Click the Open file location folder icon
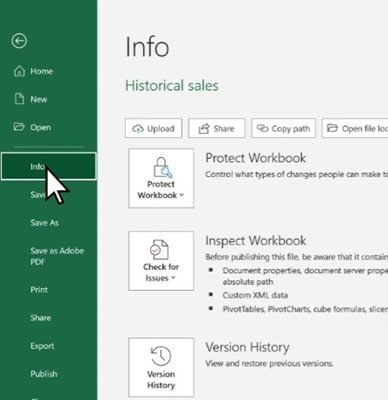The width and height of the screenshot is (388, 400). [x=332, y=128]
